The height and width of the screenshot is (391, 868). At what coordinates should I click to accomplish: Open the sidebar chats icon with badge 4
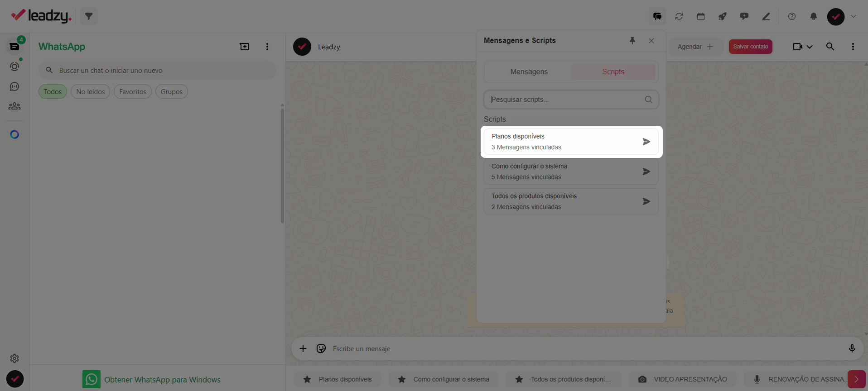[x=14, y=46]
